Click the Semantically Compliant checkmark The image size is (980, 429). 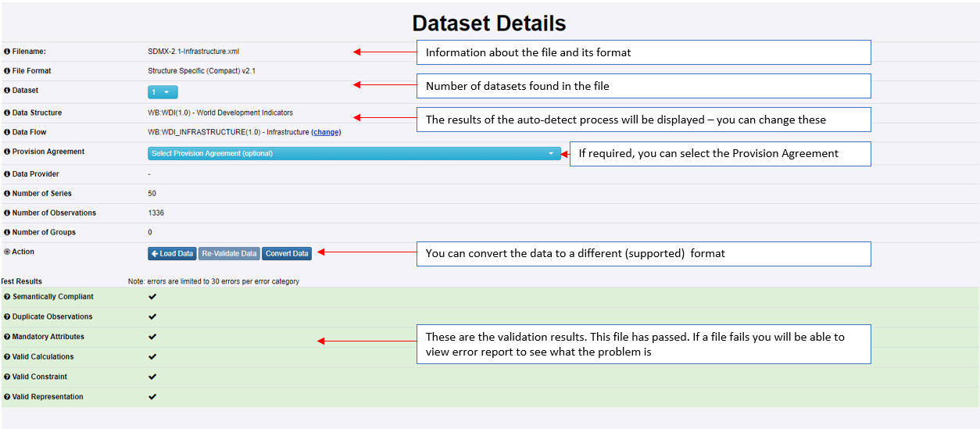[x=152, y=297]
